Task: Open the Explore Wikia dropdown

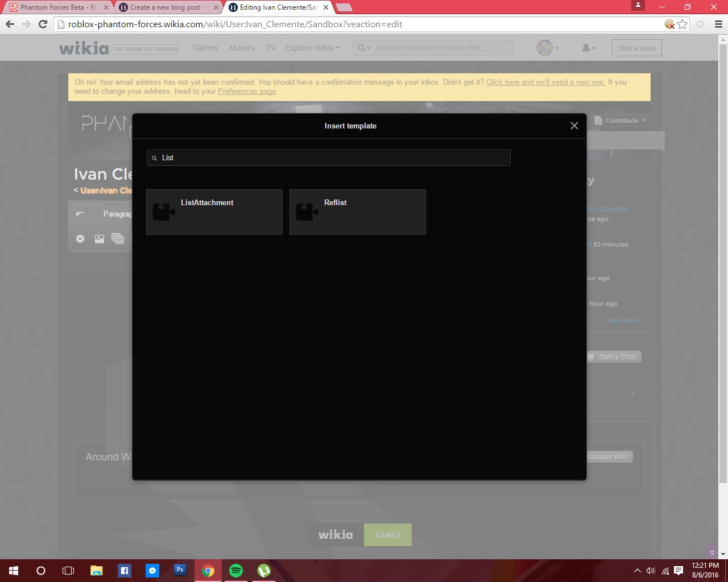Action: point(312,48)
